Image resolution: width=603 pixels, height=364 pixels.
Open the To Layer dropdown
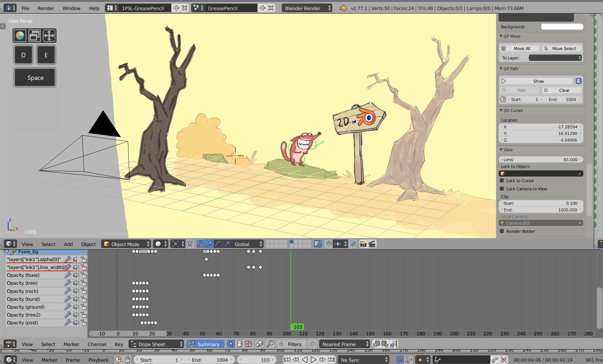pos(555,58)
